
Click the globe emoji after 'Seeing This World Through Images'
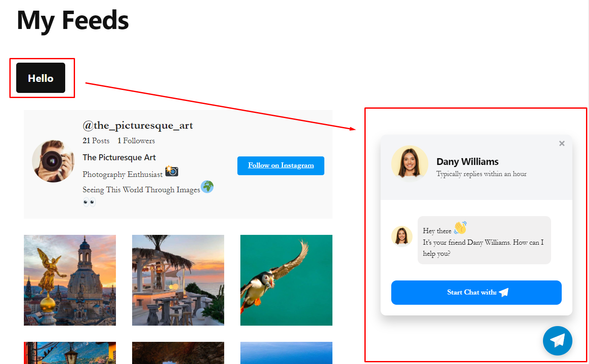(207, 187)
